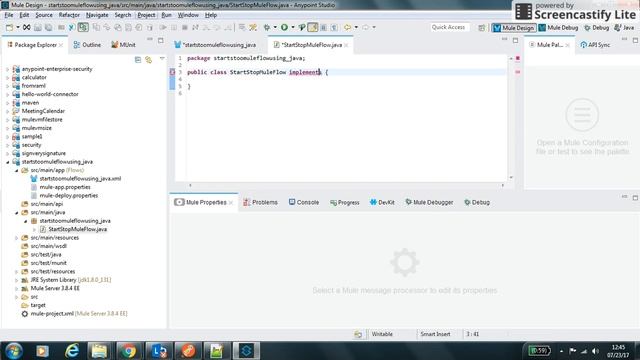The width and height of the screenshot is (640, 360).
Task: Open the Windows Start menu
Action: click(13, 351)
